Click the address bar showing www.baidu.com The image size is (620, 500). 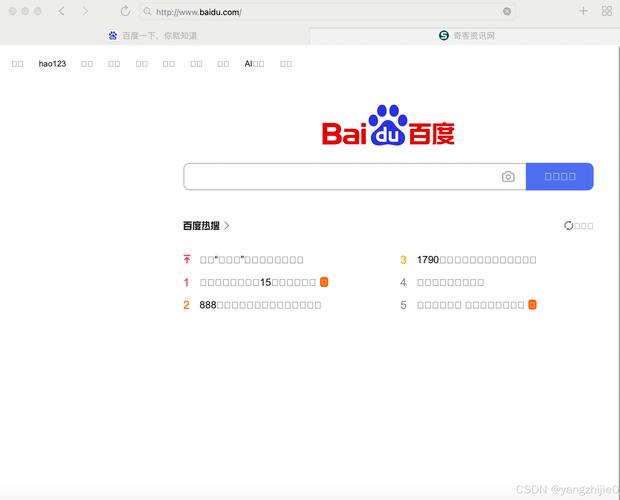coord(326,12)
